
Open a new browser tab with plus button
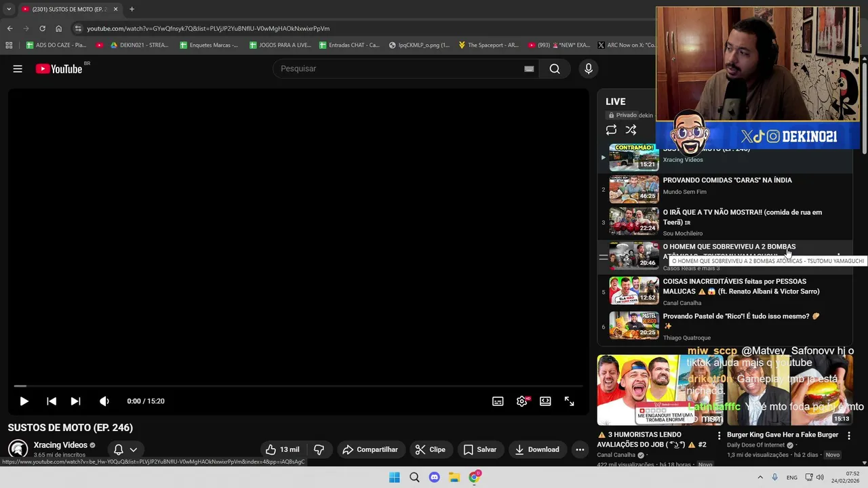click(132, 9)
